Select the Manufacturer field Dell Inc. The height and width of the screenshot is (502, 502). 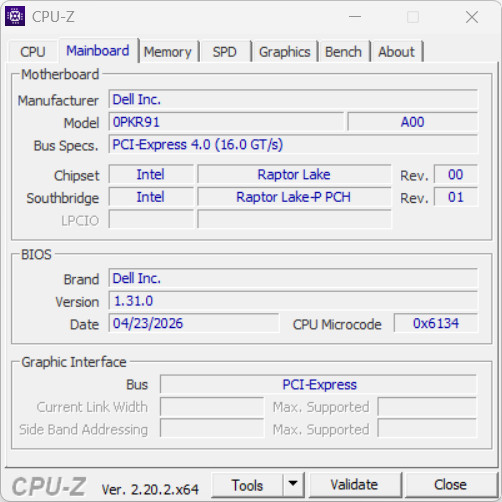(x=293, y=99)
